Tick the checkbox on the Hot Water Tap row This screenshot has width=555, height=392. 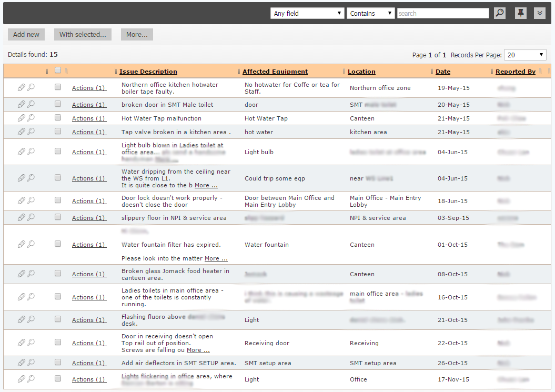pos(58,117)
